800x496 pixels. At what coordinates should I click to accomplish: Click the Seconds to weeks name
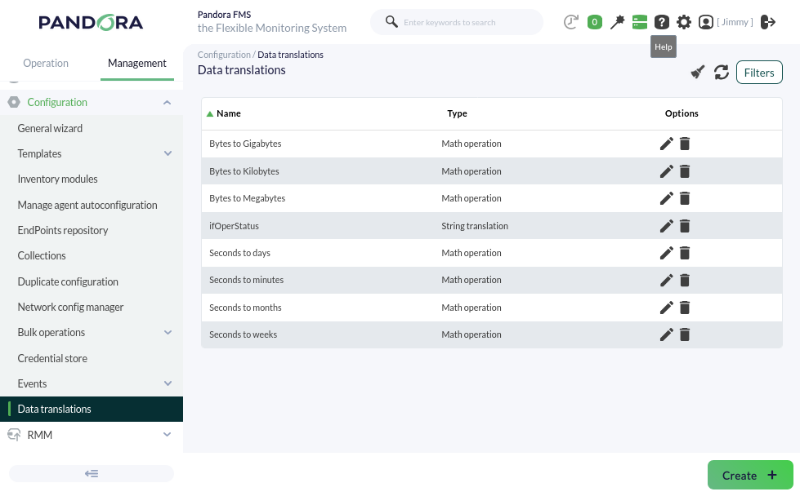click(243, 335)
